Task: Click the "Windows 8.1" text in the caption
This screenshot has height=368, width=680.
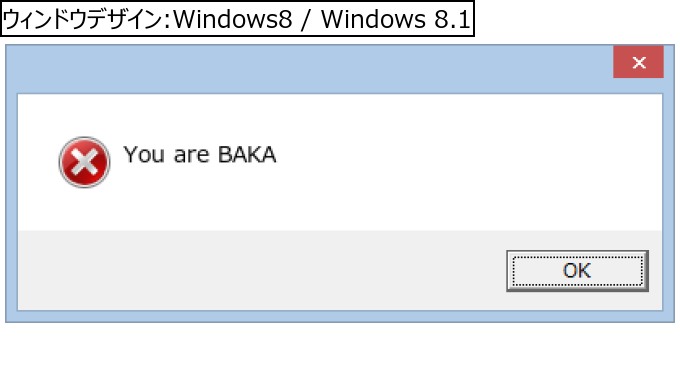Action: [x=396, y=20]
